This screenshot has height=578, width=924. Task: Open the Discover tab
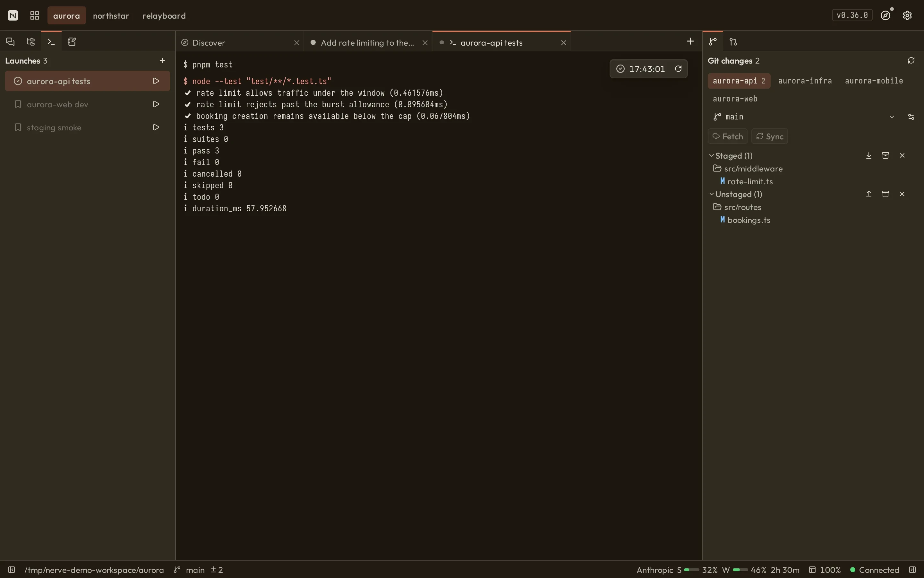[x=239, y=42]
